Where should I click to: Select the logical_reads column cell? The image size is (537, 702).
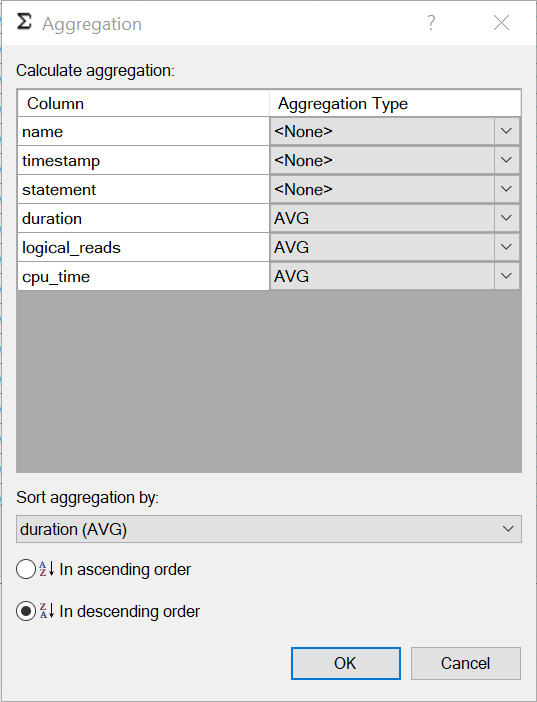(143, 247)
